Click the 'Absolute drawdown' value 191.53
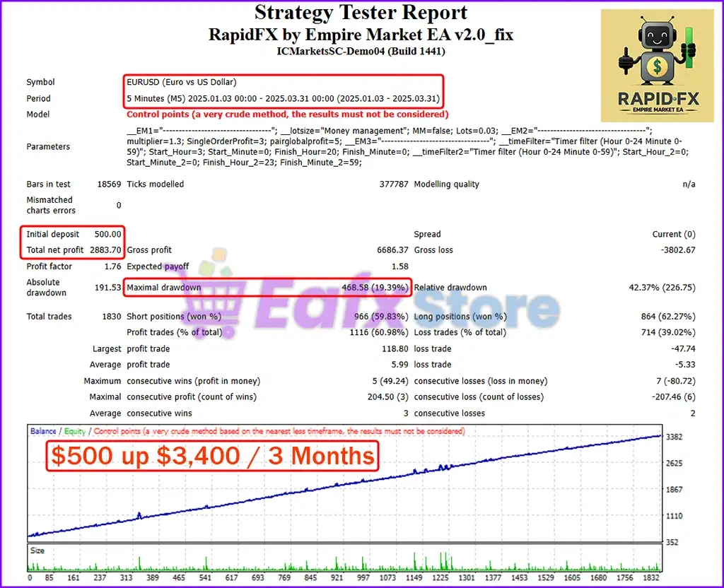The height and width of the screenshot is (588, 724). point(107,287)
